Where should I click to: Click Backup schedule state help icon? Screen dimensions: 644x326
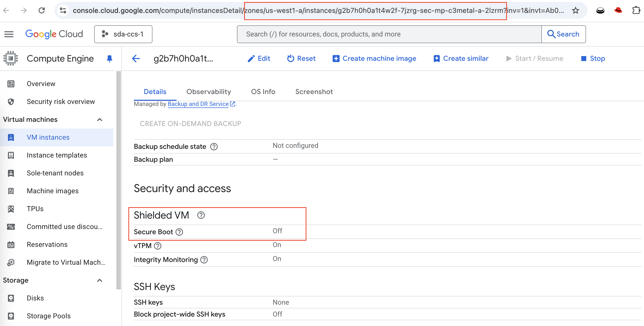[214, 147]
